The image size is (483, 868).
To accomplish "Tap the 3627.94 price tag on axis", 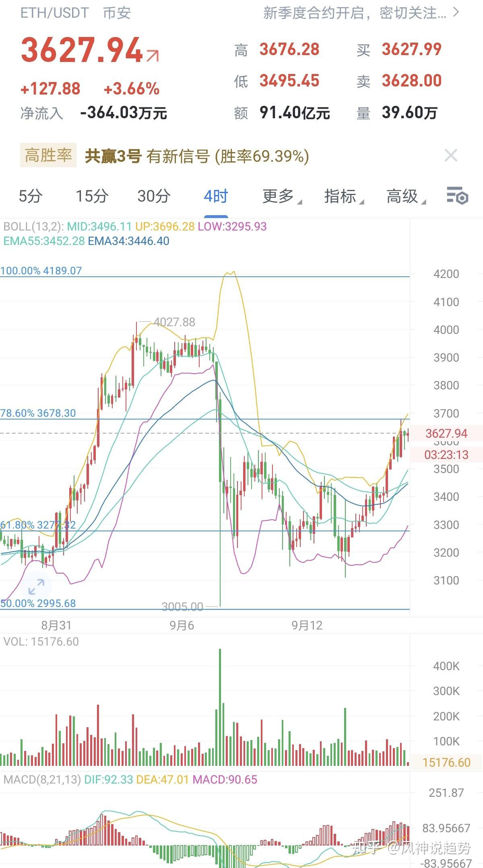I will [x=446, y=433].
